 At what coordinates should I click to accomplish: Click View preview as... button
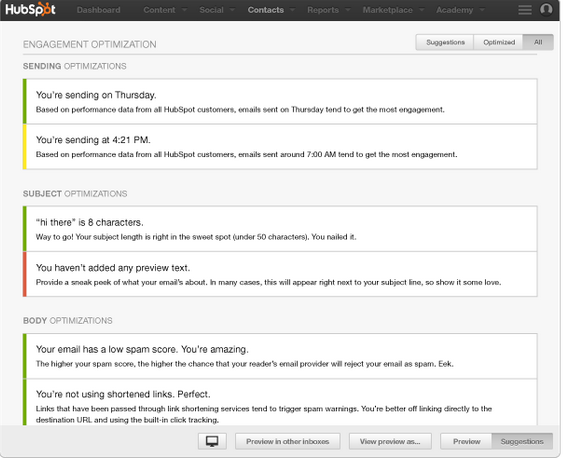[390, 441]
